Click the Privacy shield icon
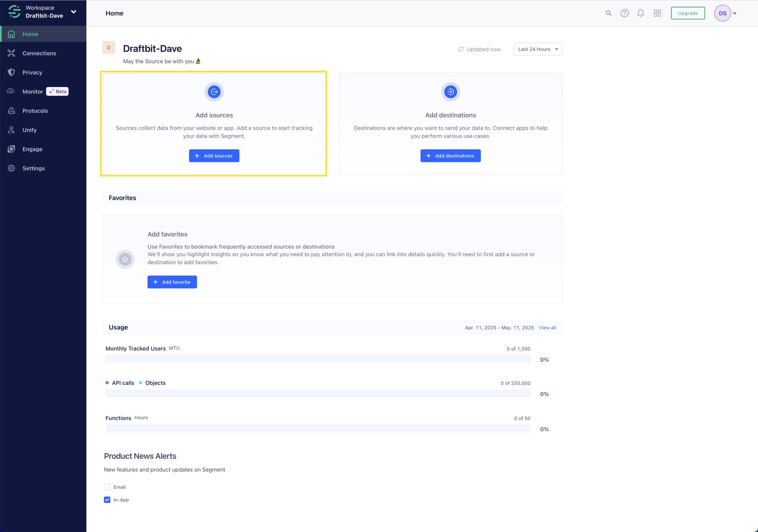The image size is (758, 532). point(11,72)
